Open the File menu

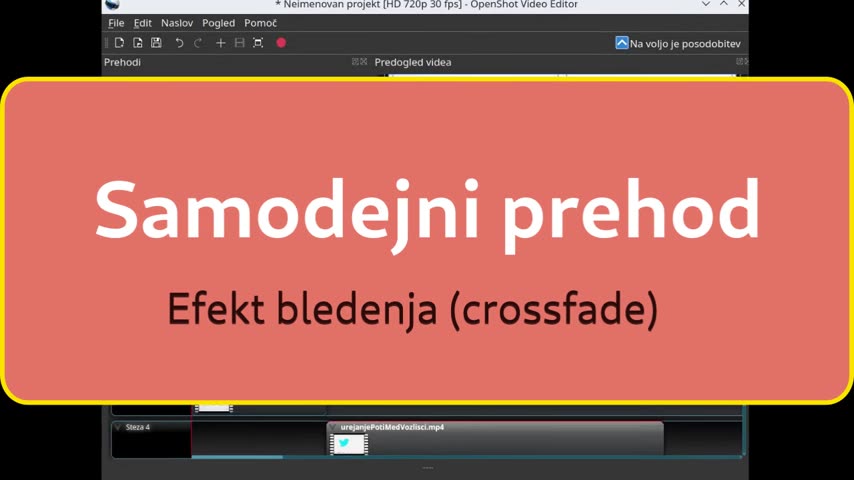coord(116,23)
